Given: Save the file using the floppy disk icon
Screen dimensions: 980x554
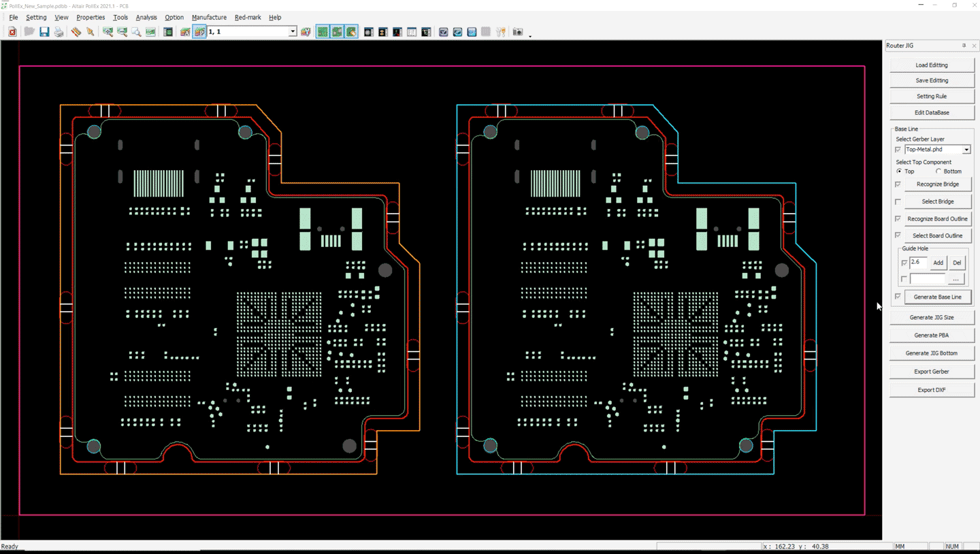Looking at the screenshot, I should [44, 32].
